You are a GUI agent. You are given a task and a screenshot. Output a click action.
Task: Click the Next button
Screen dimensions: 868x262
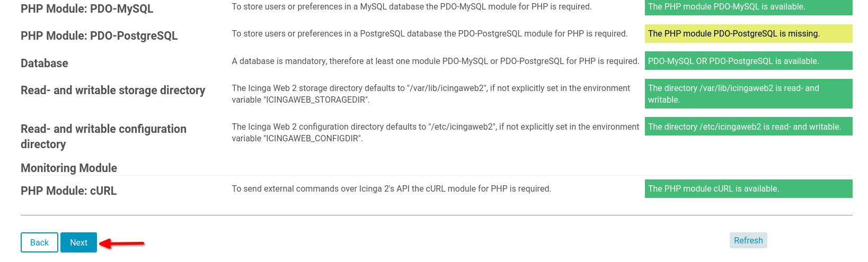78,242
